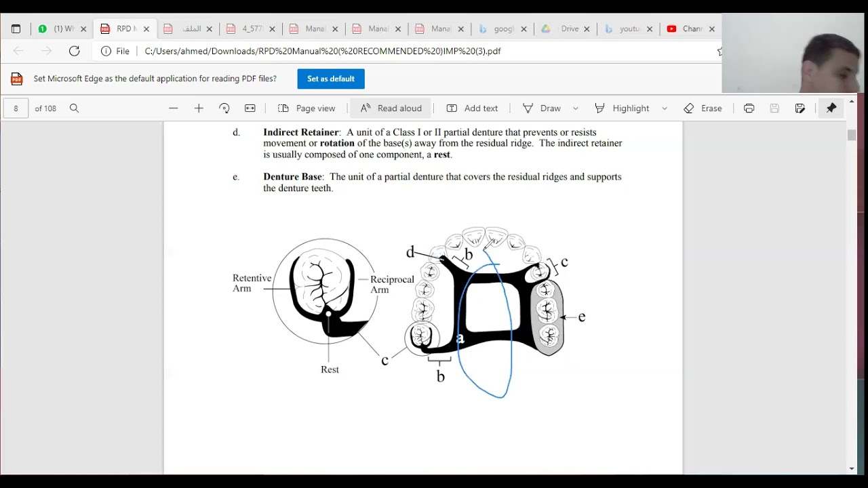Click the scrollbar down arrow
The height and width of the screenshot is (488, 868).
tap(852, 468)
